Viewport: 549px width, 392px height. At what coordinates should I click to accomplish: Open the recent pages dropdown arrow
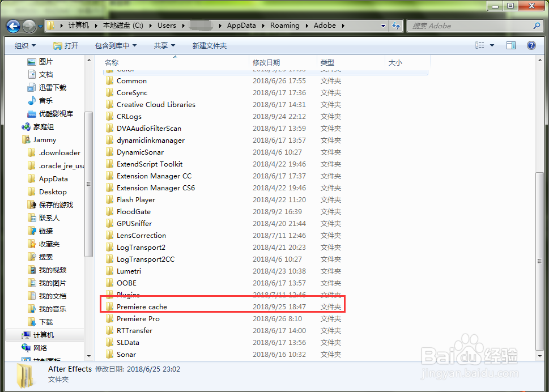click(x=41, y=26)
